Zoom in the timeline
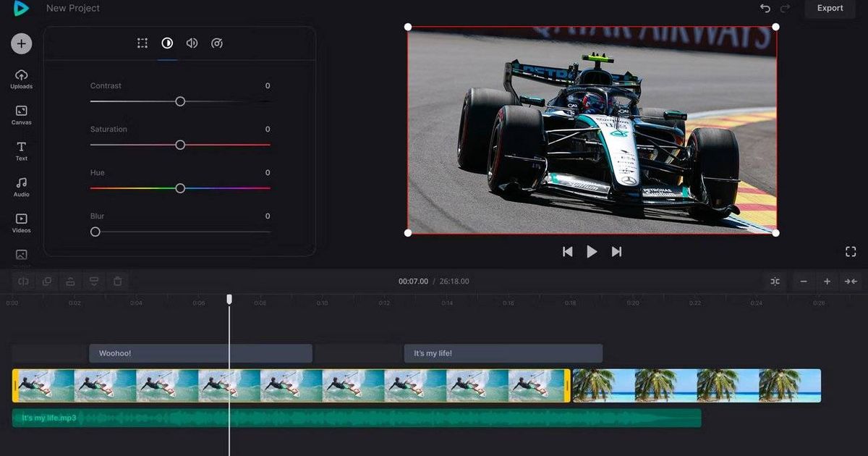Viewport: 868px width, 456px height. (x=827, y=281)
